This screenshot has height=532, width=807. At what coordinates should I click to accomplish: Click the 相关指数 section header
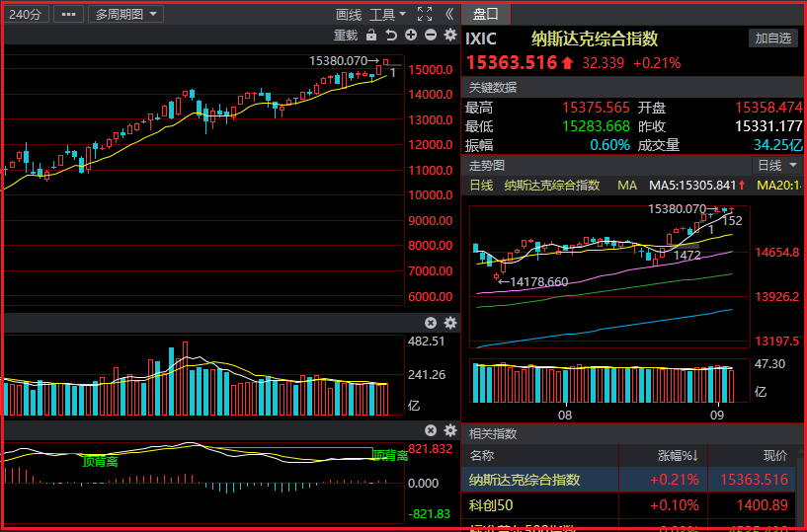coord(493,433)
